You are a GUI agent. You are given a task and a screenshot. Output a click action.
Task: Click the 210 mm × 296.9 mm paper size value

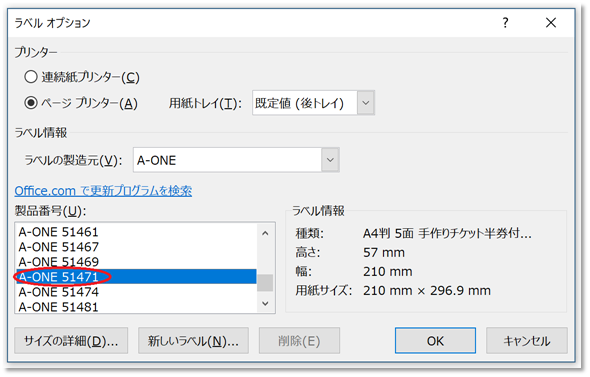pyautogui.click(x=427, y=290)
